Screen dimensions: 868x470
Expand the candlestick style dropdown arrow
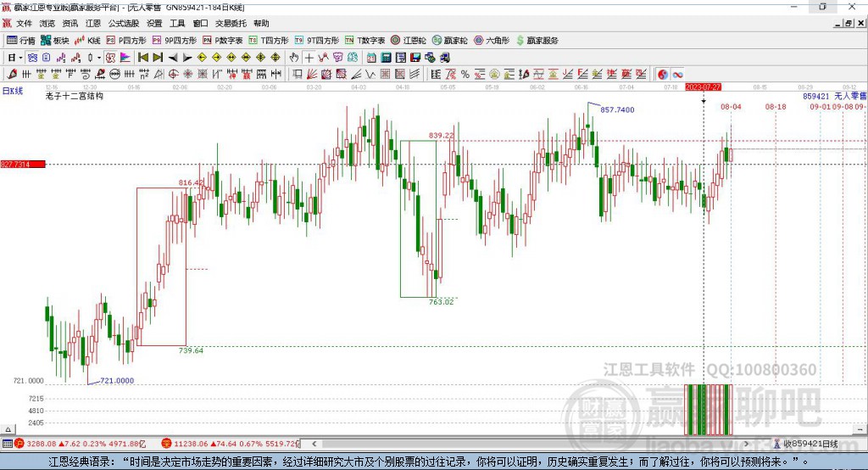tap(98, 58)
